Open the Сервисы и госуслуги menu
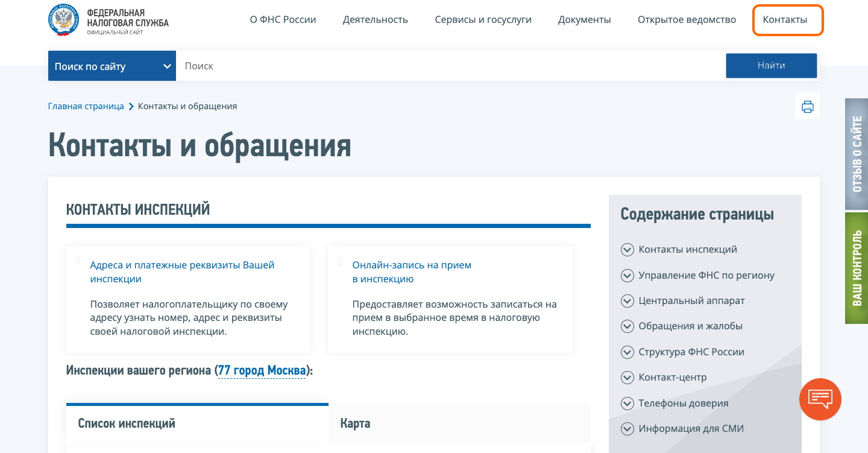Viewport: 868px width, 453px height. 483,20
